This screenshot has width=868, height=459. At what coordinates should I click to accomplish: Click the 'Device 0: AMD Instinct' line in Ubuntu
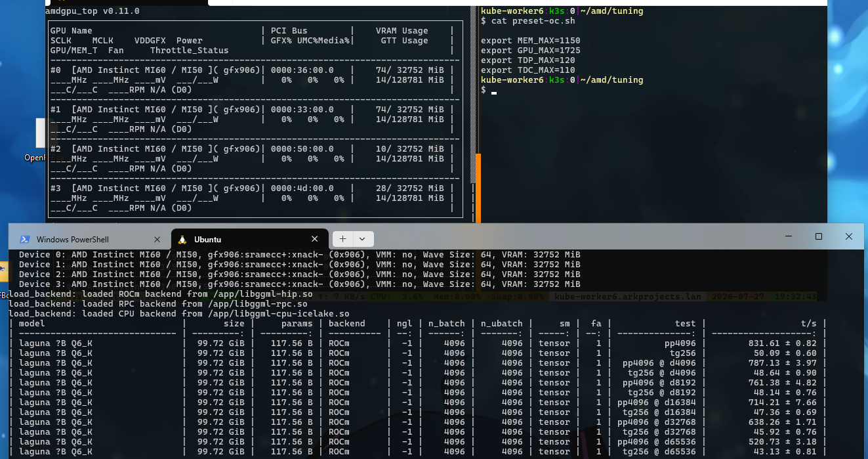[300, 255]
